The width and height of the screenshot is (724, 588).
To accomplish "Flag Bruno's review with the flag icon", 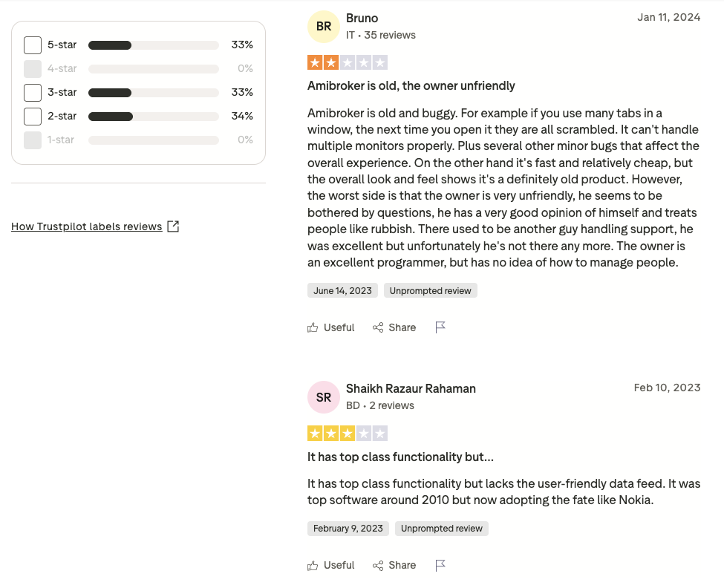I will click(x=440, y=327).
